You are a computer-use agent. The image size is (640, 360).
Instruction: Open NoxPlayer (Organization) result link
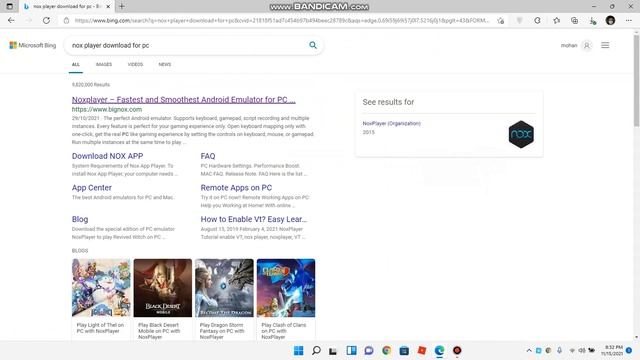(x=391, y=123)
